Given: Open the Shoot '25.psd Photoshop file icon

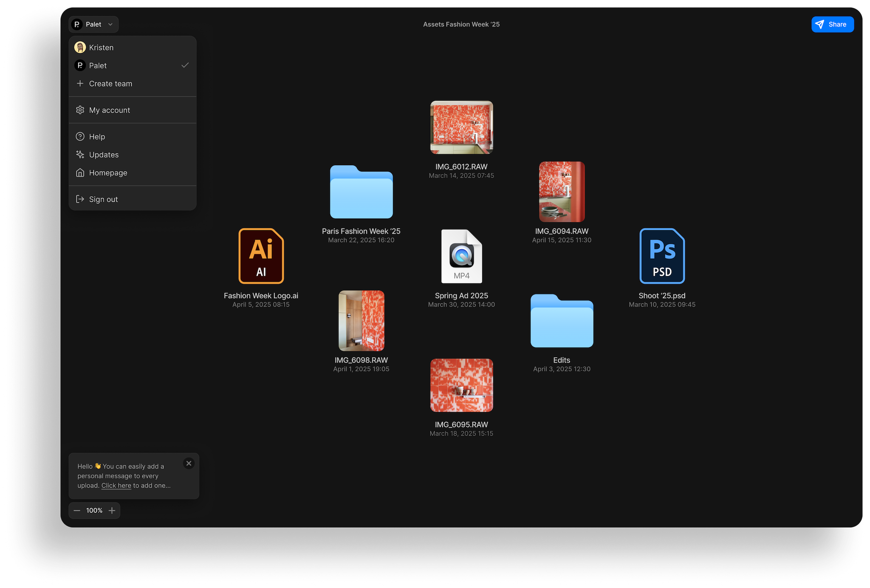Looking at the screenshot, I should click(662, 256).
